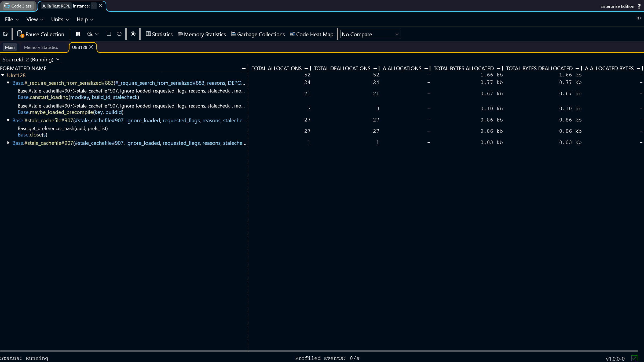Open the File menu
This screenshot has width=644, height=362.
[12, 19]
